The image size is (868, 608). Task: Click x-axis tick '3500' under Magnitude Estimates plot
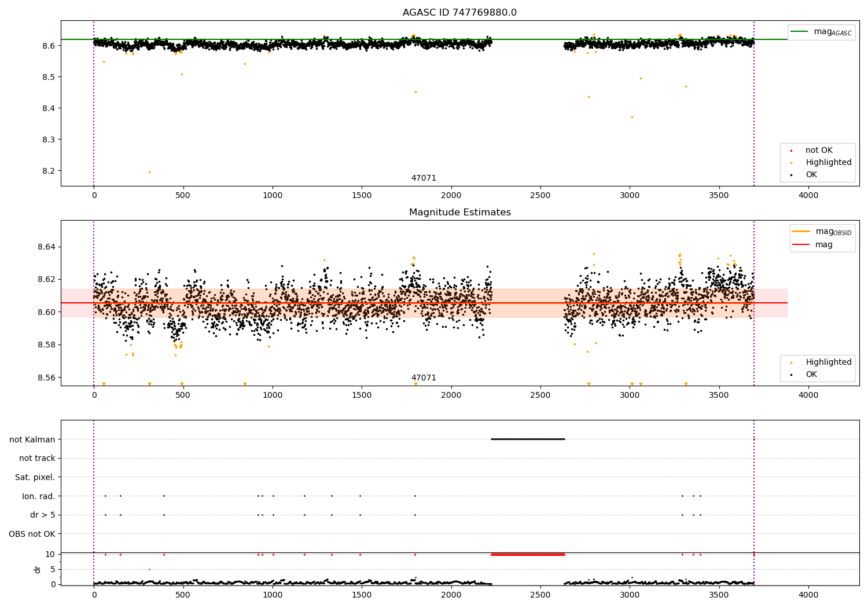[x=719, y=395]
